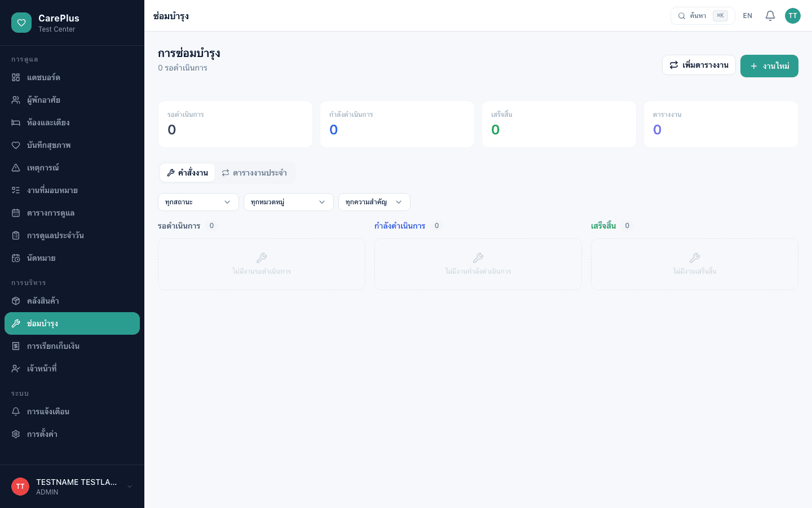Open the คลังสินค้า sidebar menu item

point(72,301)
